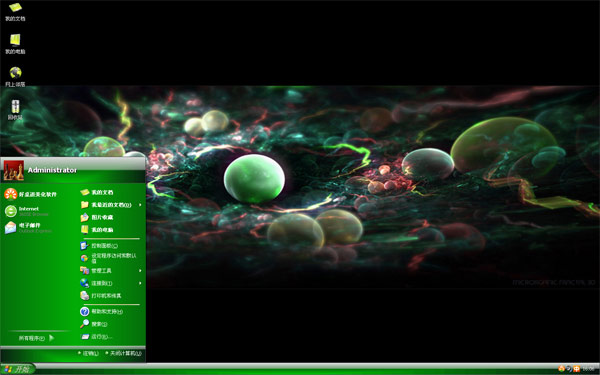Expand All Programs green arrow

(52, 338)
